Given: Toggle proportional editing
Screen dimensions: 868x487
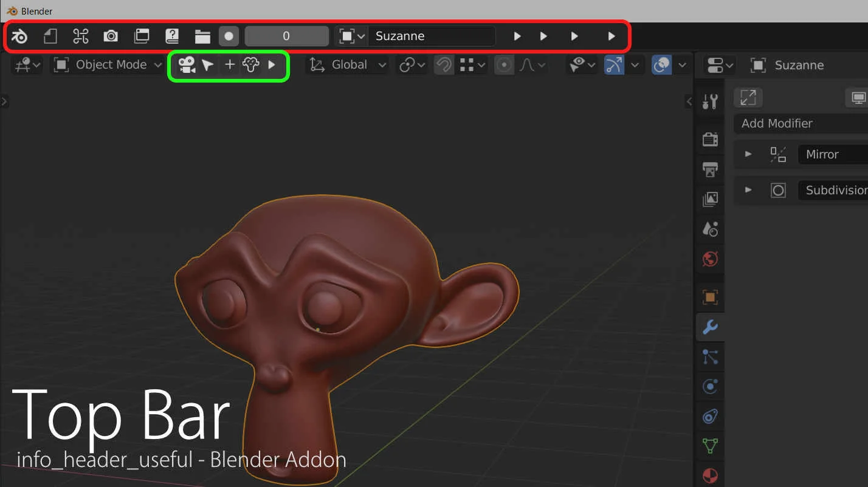Looking at the screenshot, I should (504, 65).
